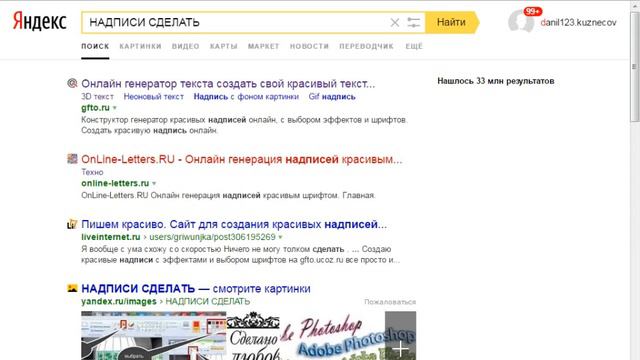Switch to the КАРТИНКИ tab

pyautogui.click(x=140, y=46)
